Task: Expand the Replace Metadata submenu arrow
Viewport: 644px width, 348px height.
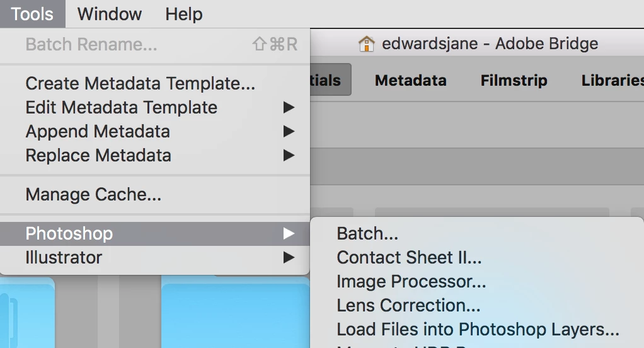Action: (289, 155)
